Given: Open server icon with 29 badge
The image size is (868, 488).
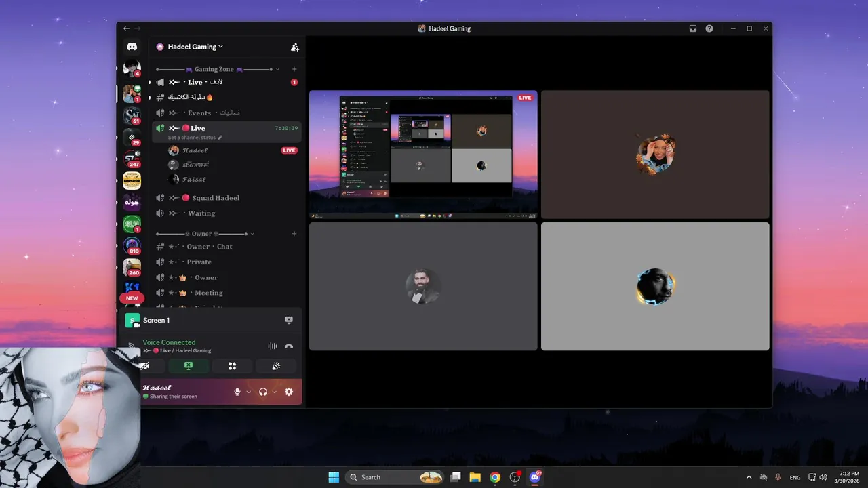Looking at the screenshot, I should coord(132,138).
